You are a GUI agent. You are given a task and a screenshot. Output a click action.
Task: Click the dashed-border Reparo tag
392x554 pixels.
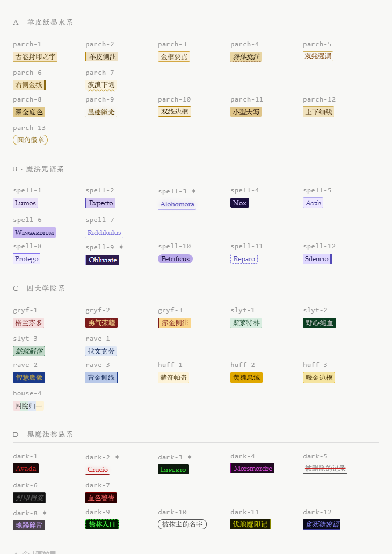(244, 259)
